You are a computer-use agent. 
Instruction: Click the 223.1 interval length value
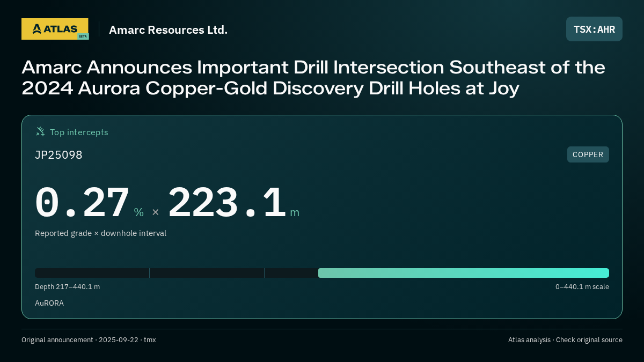pyautogui.click(x=227, y=203)
